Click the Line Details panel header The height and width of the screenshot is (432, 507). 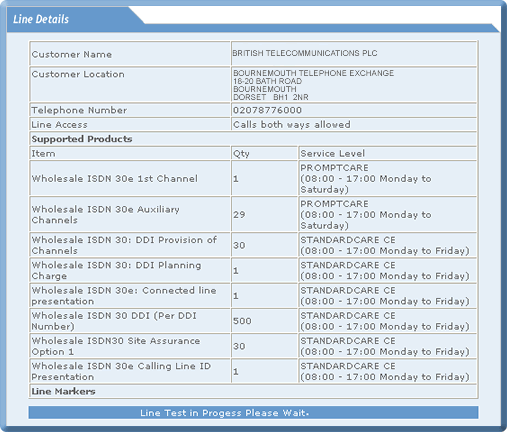(41, 19)
